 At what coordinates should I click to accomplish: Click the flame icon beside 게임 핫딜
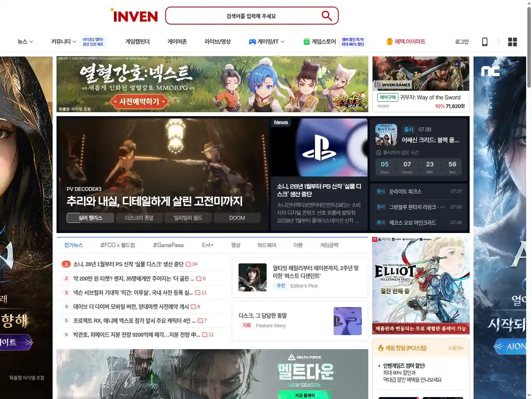pos(381,348)
